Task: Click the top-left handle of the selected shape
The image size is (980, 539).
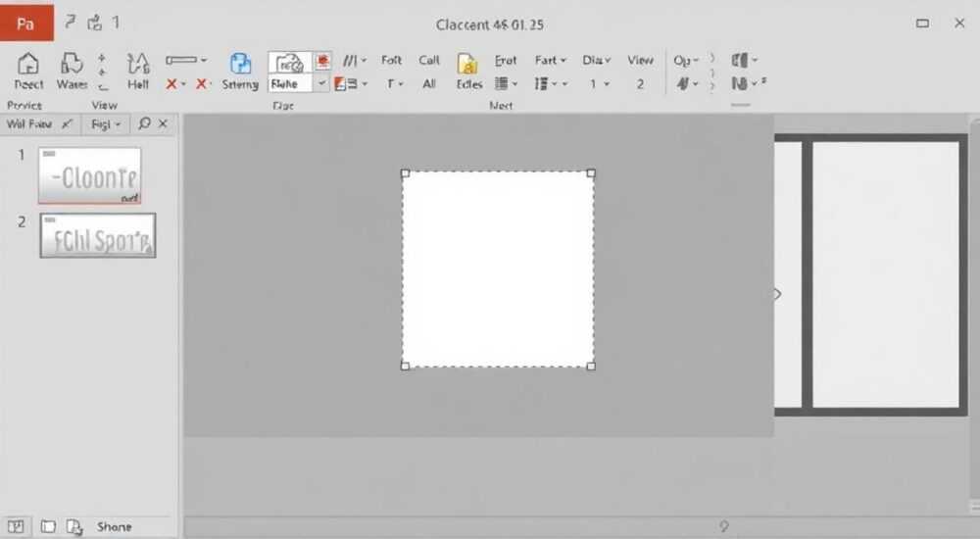Action: 405,173
